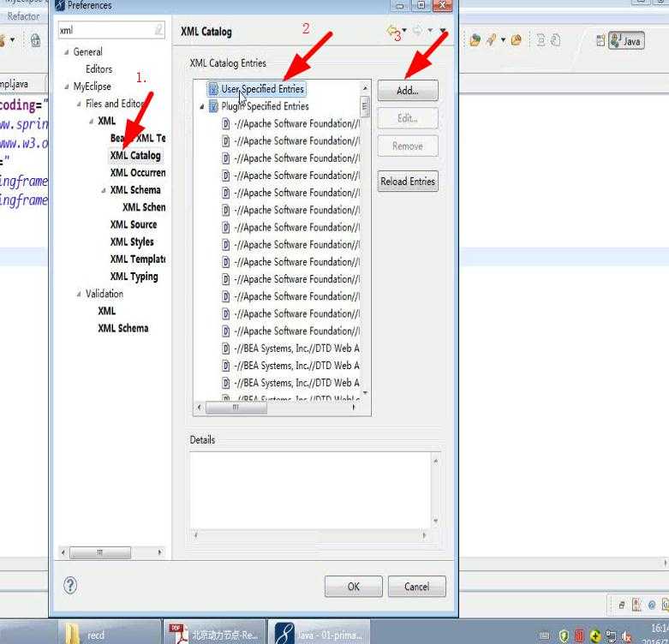Open XML Styles preference page
669x644 pixels.
[x=132, y=241]
